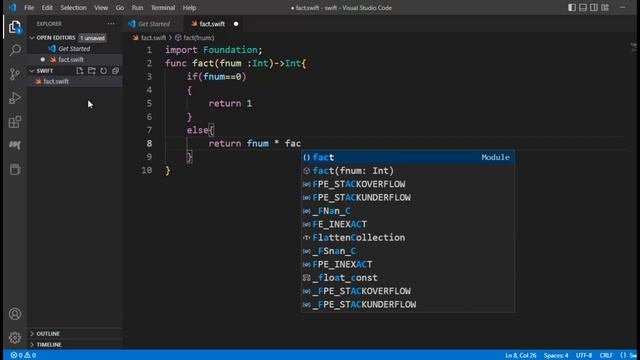Choose FE_INEXACT suggestion
640x360 pixels.
408,224
